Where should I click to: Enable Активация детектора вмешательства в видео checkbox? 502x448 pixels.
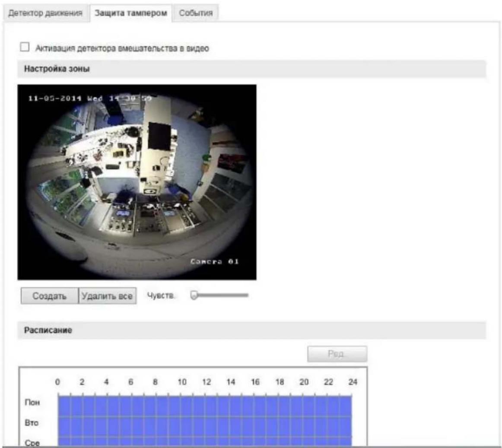pyautogui.click(x=25, y=47)
